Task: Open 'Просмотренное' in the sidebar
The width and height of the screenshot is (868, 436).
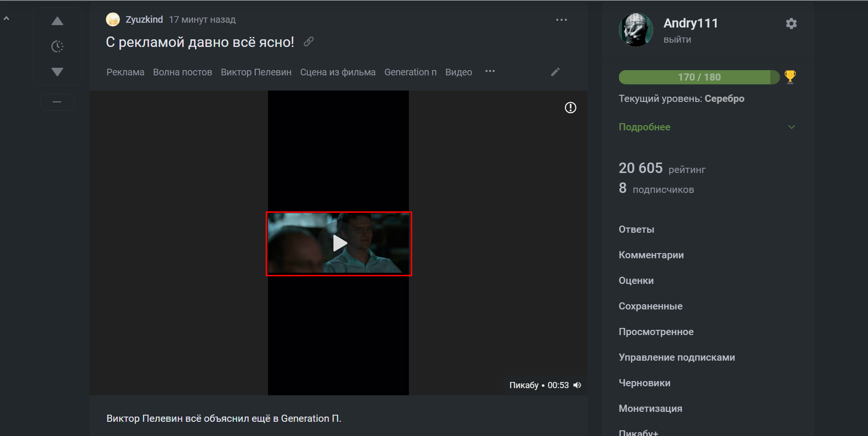Action: [656, 332]
